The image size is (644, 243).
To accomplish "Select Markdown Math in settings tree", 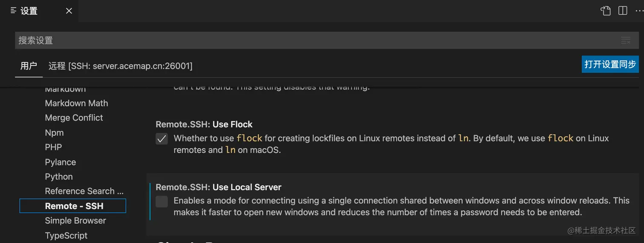I will coord(77,103).
